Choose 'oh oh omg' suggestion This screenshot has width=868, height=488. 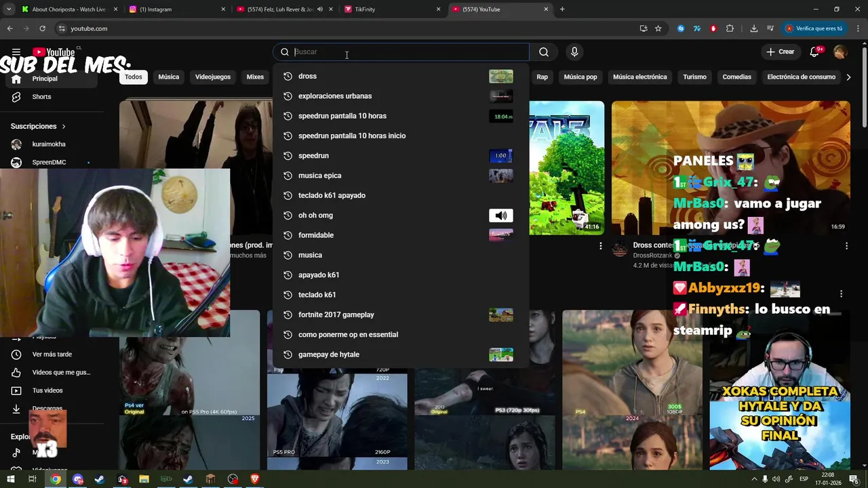coord(401,216)
